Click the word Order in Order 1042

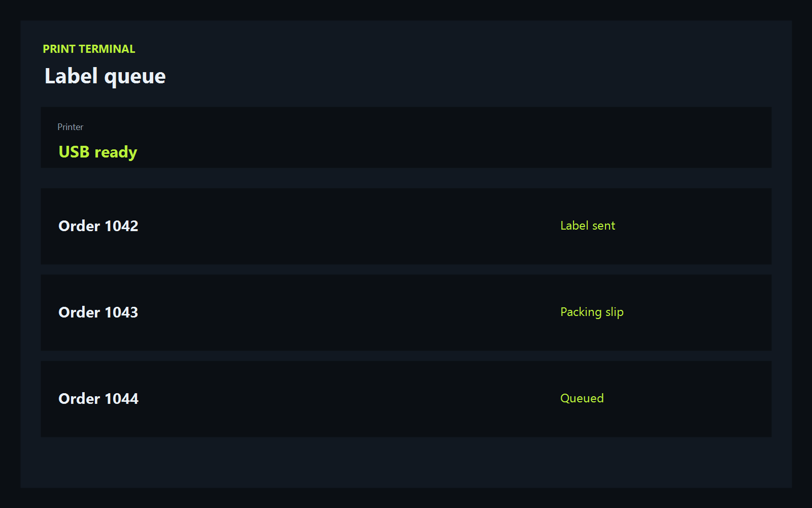pyautogui.click(x=79, y=226)
